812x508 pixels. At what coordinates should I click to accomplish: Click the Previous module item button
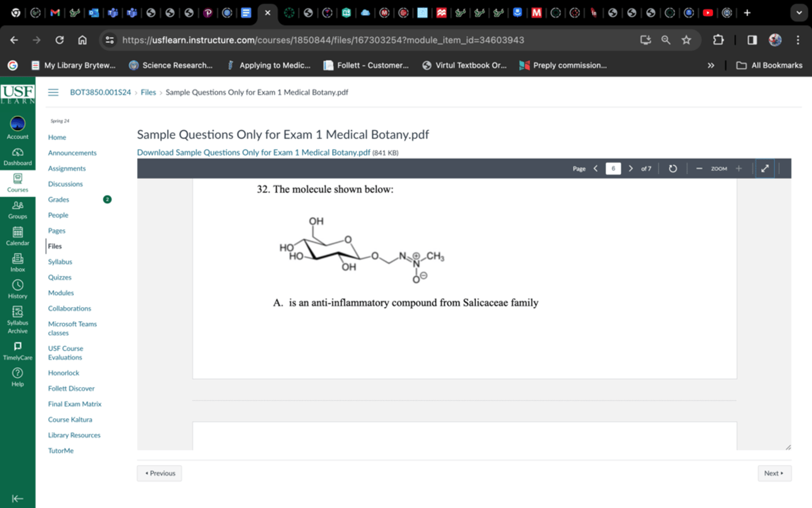pyautogui.click(x=160, y=474)
